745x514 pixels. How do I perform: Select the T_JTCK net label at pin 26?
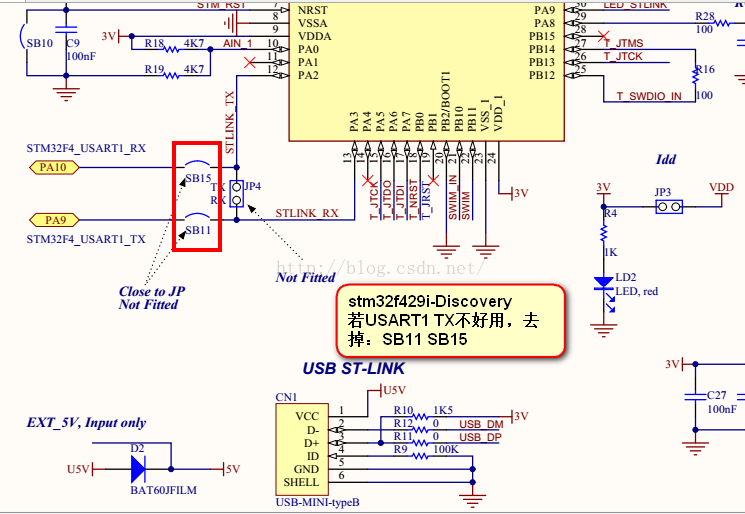click(623, 57)
